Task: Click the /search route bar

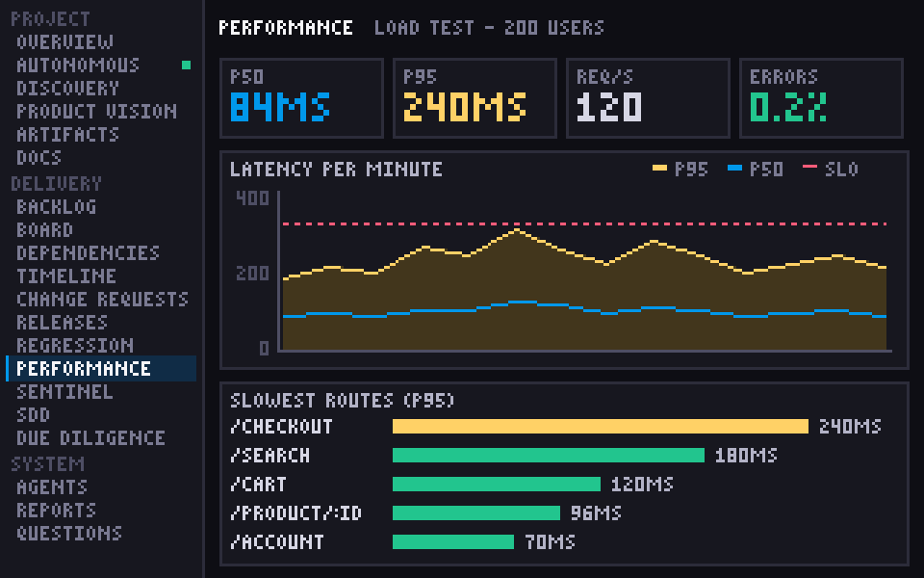Action: (549, 456)
